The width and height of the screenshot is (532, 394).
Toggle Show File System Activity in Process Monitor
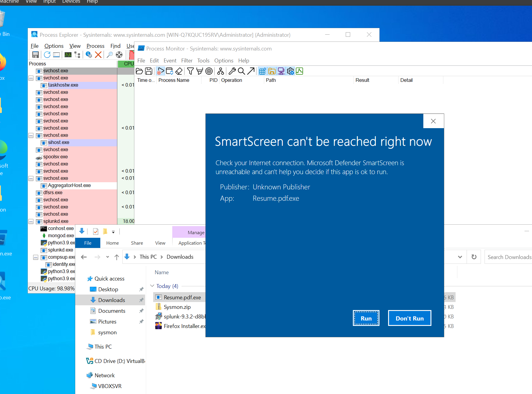272,71
